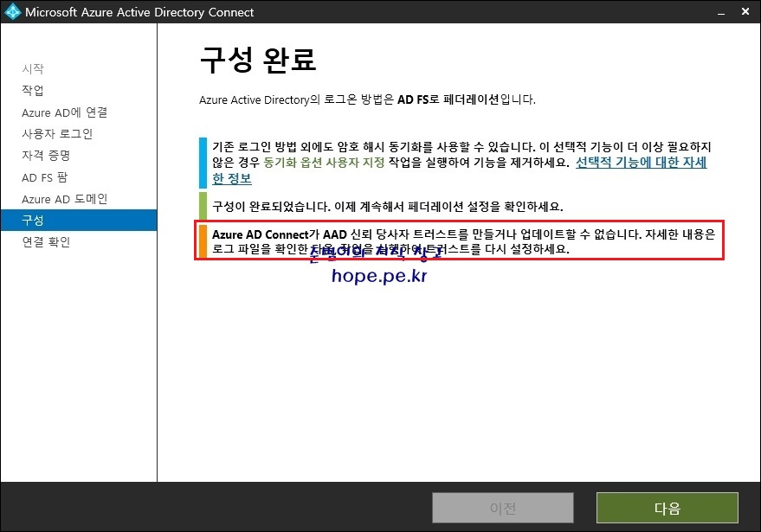Minimize the Azure AD Connect window
The width and height of the screenshot is (761, 532).
click(x=721, y=13)
